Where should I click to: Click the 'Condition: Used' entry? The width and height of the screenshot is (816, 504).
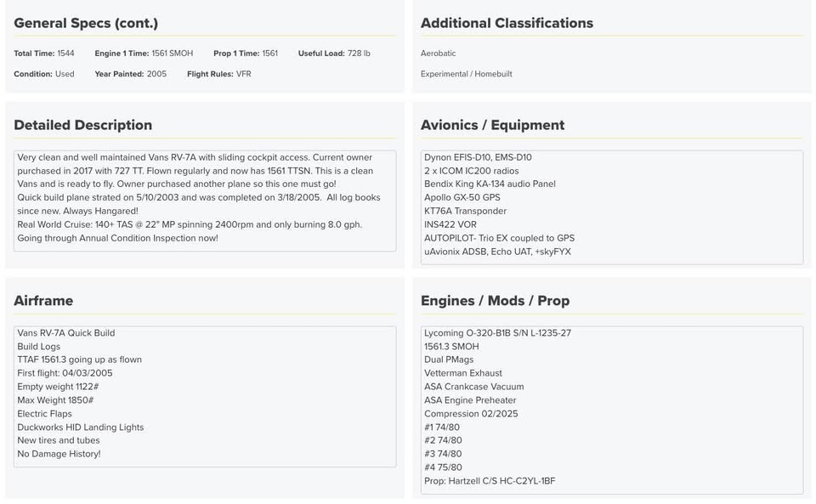pyautogui.click(x=44, y=75)
